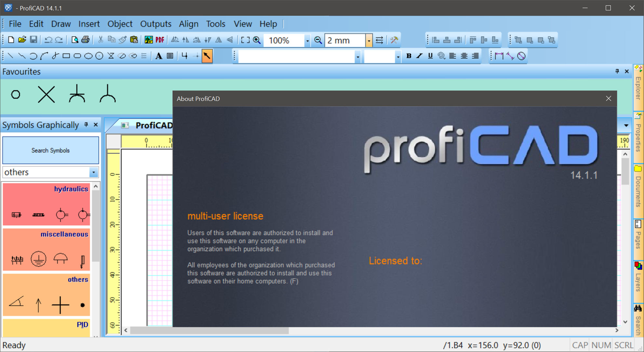This screenshot has height=352, width=644.
Task: Toggle bold text formatting
Action: coord(409,56)
